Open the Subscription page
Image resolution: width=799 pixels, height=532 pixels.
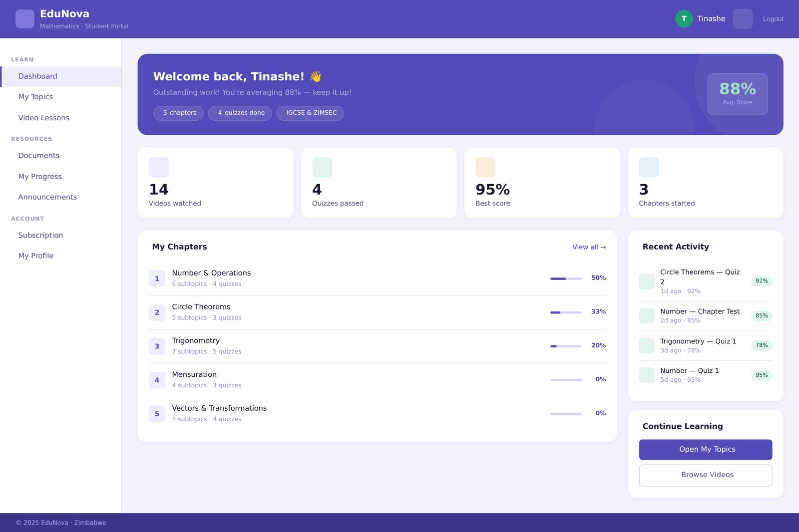(61, 235)
